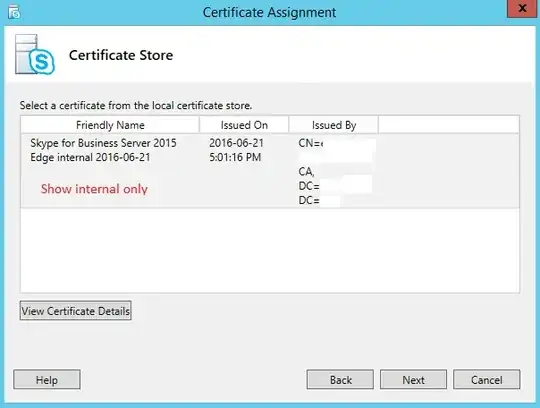The image size is (540, 408).
Task: Sort by the Issued By column
Action: pyautogui.click(x=333, y=125)
